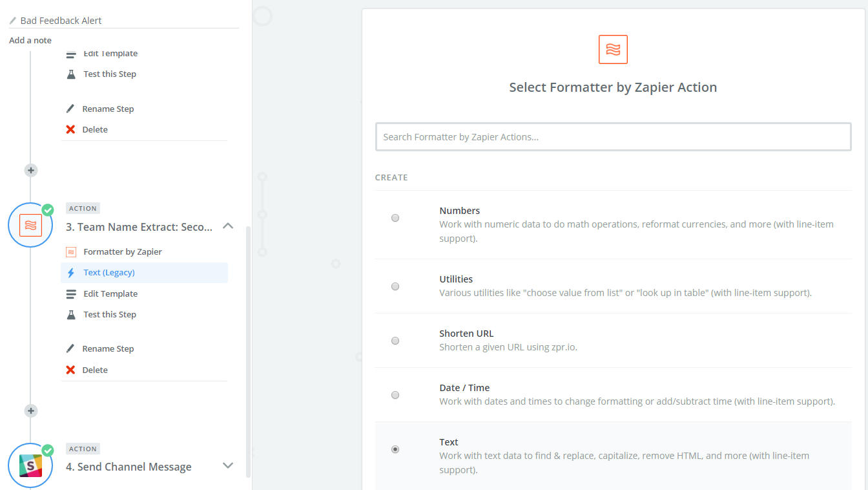Open Formatter by Zapier in step 3

[x=123, y=252]
